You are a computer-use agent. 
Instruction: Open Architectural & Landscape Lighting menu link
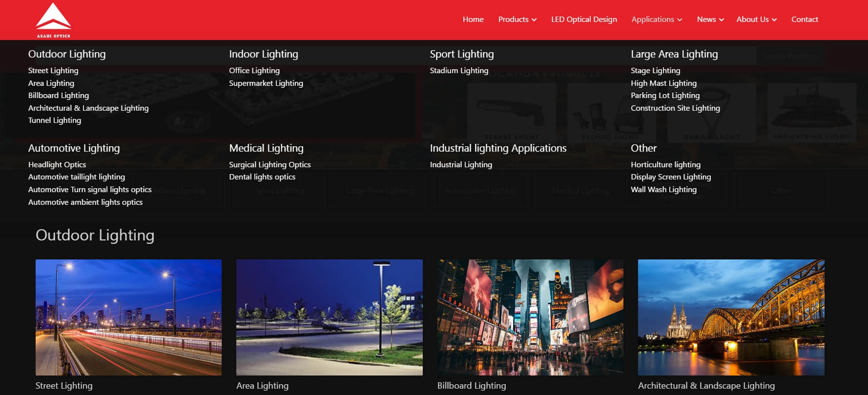[x=88, y=108]
